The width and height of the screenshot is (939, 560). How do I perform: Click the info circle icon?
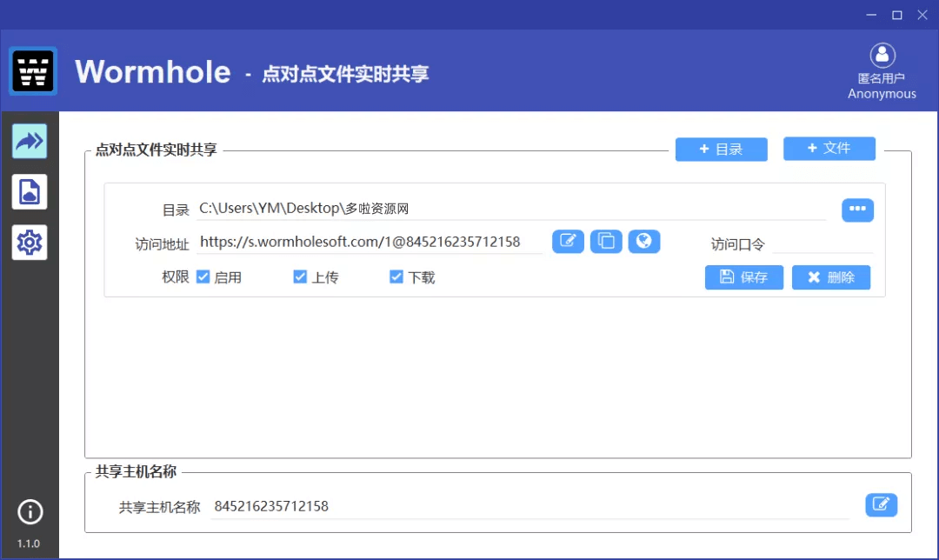(30, 512)
